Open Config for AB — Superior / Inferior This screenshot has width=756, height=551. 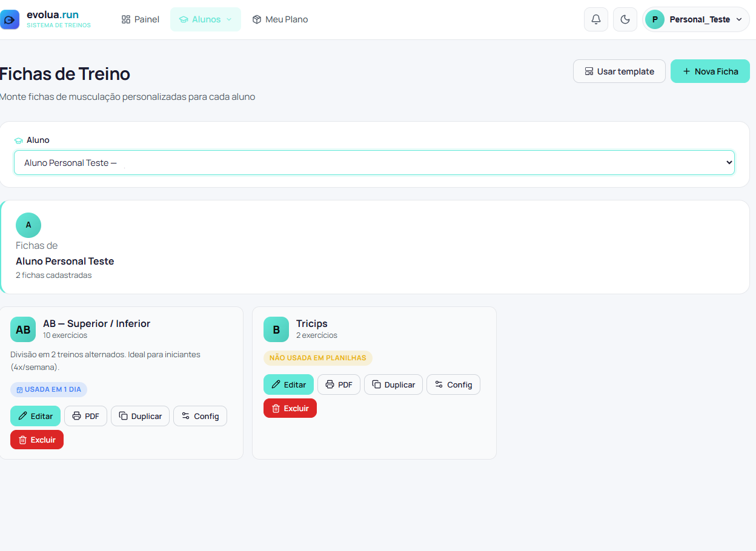point(200,416)
